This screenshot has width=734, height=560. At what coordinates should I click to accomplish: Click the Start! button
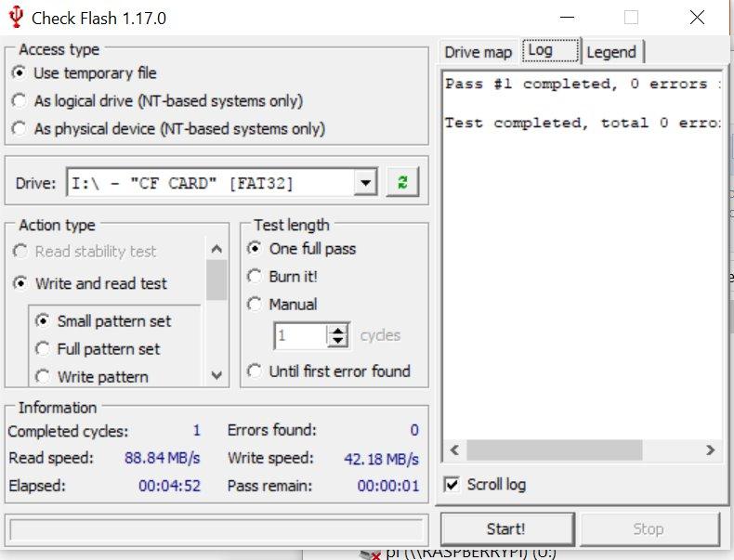point(507,529)
